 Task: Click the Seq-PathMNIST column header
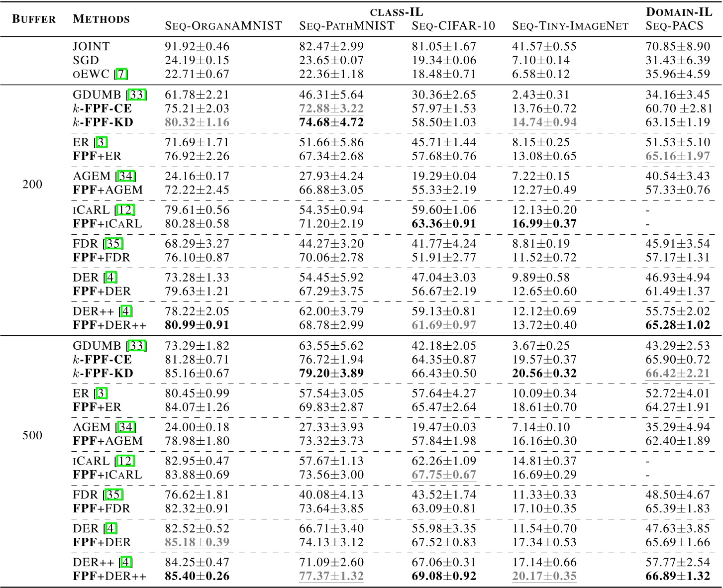[347, 26]
